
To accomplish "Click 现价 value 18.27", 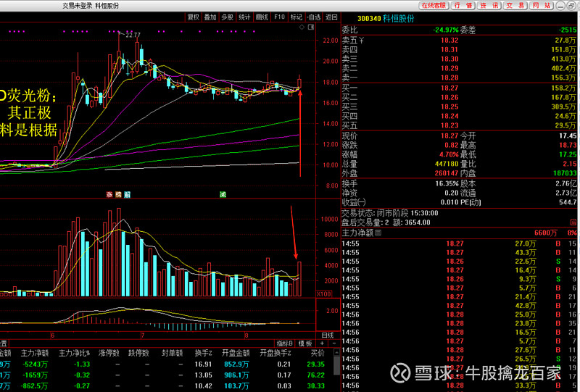I will coord(449,135).
